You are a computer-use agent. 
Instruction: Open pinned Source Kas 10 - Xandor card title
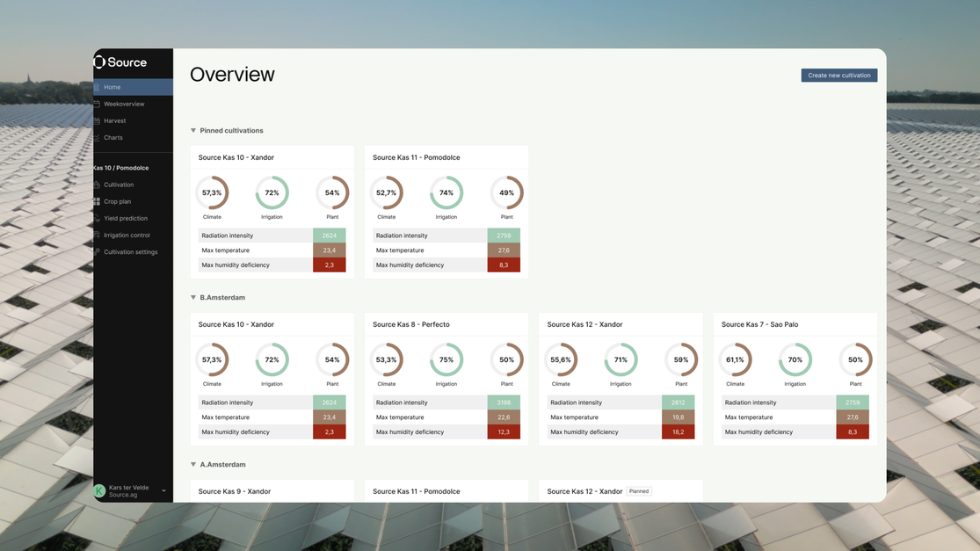(236, 157)
